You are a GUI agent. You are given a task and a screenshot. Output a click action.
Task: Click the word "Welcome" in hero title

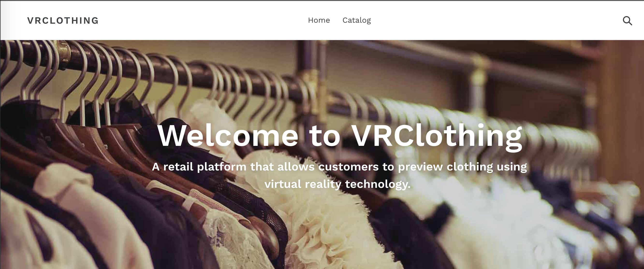(228, 136)
